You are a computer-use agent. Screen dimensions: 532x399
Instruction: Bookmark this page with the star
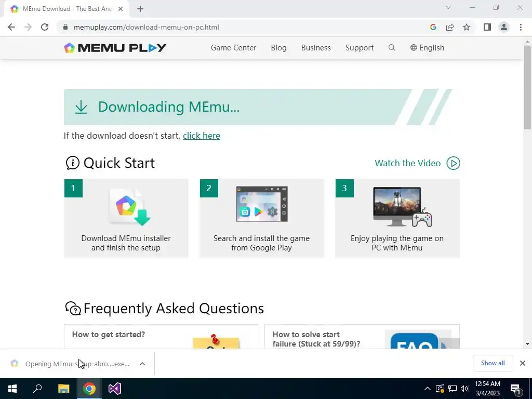(x=467, y=27)
